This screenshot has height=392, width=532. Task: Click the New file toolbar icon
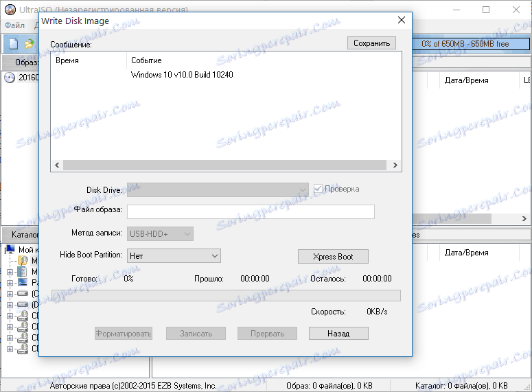click(13, 44)
